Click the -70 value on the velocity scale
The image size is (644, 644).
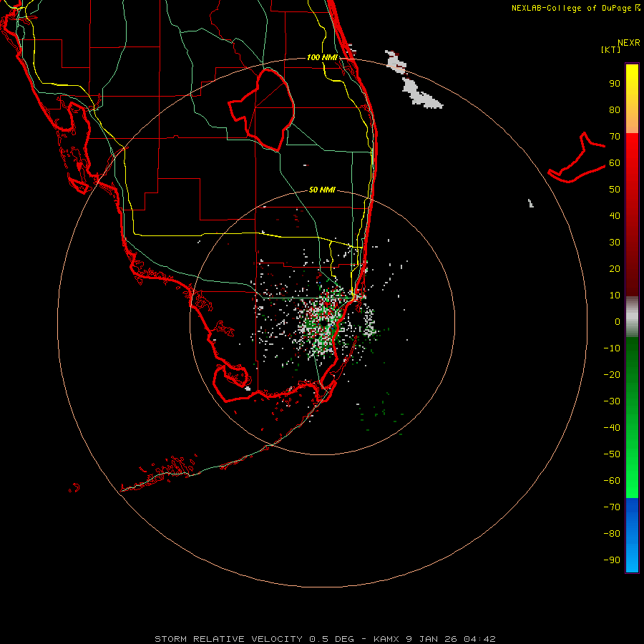coord(612,507)
